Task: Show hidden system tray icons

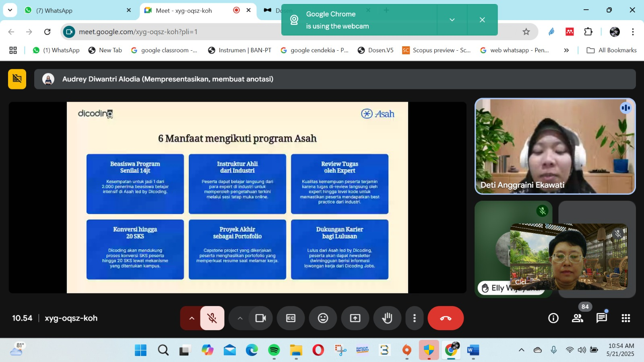Action: pos(522,350)
